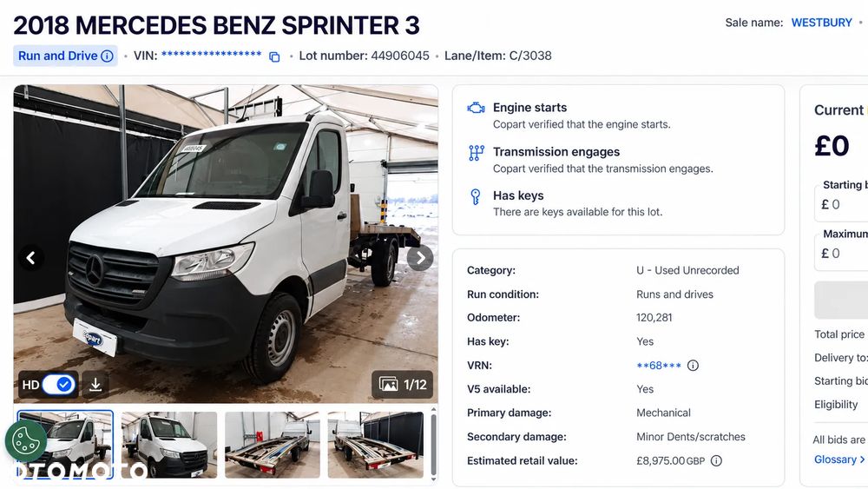This screenshot has height=489, width=868.
Task: Click the Starting bid amount field
Action: click(x=841, y=204)
